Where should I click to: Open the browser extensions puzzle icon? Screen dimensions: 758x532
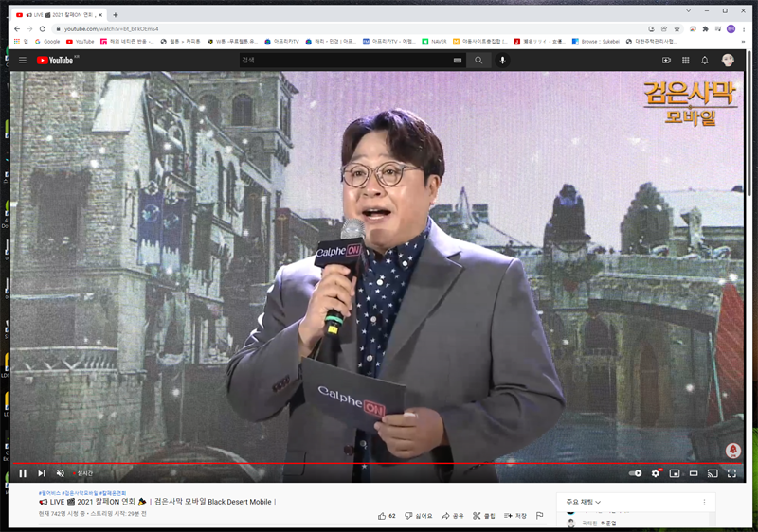pos(705,29)
